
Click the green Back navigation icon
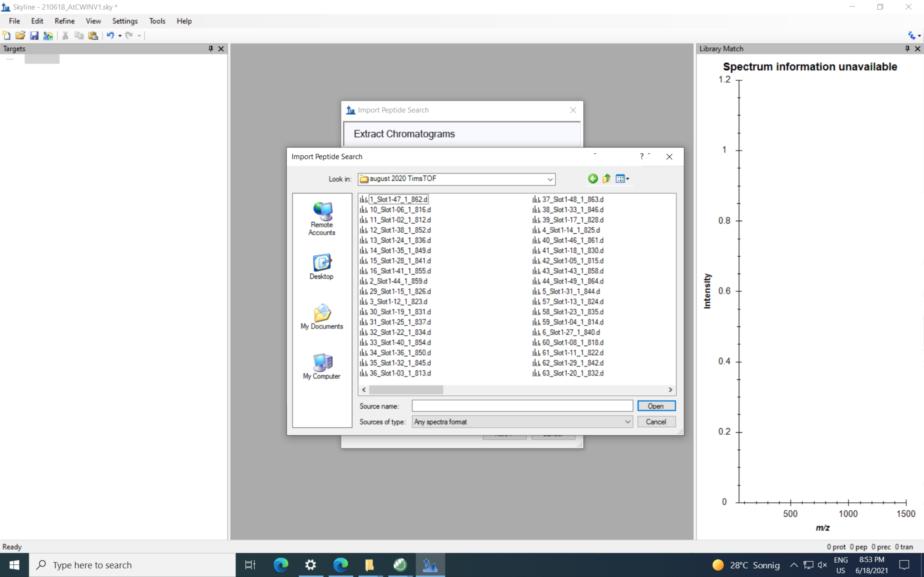pyautogui.click(x=593, y=179)
